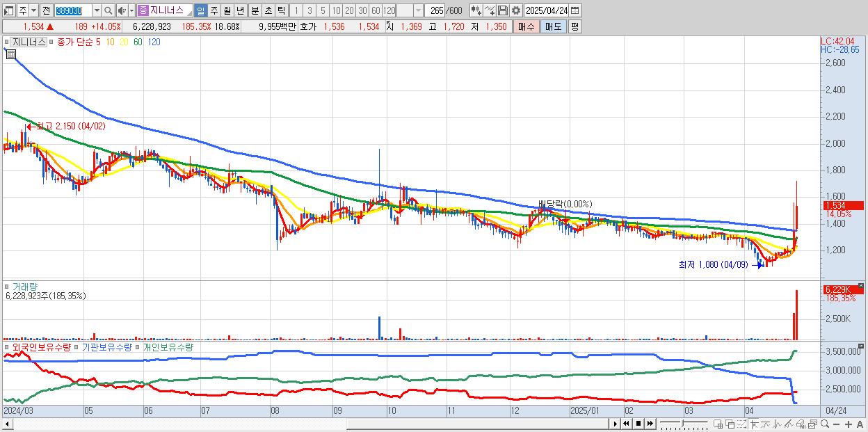Click the fast-forward playback button
Viewport: 868px width, 432px height.
point(650,424)
